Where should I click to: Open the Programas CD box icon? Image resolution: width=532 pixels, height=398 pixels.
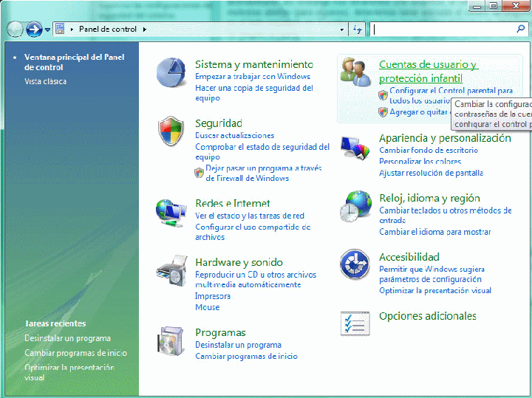pyautogui.click(x=171, y=341)
